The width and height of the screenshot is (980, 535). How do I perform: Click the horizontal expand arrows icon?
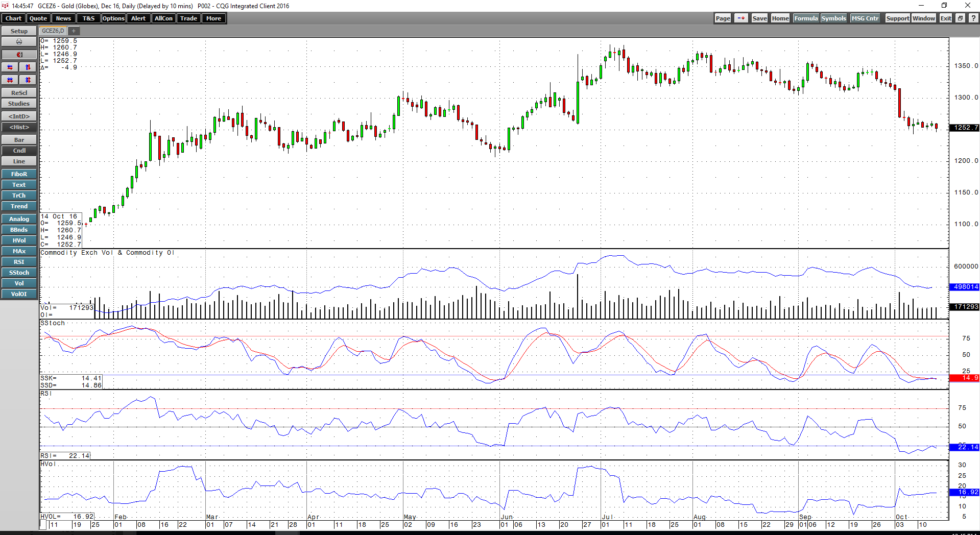pos(10,67)
